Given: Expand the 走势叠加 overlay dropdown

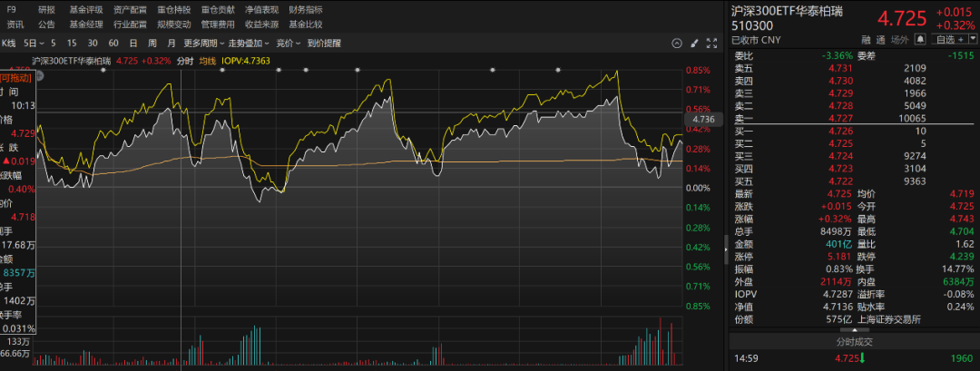Looking at the screenshot, I should point(247,43).
